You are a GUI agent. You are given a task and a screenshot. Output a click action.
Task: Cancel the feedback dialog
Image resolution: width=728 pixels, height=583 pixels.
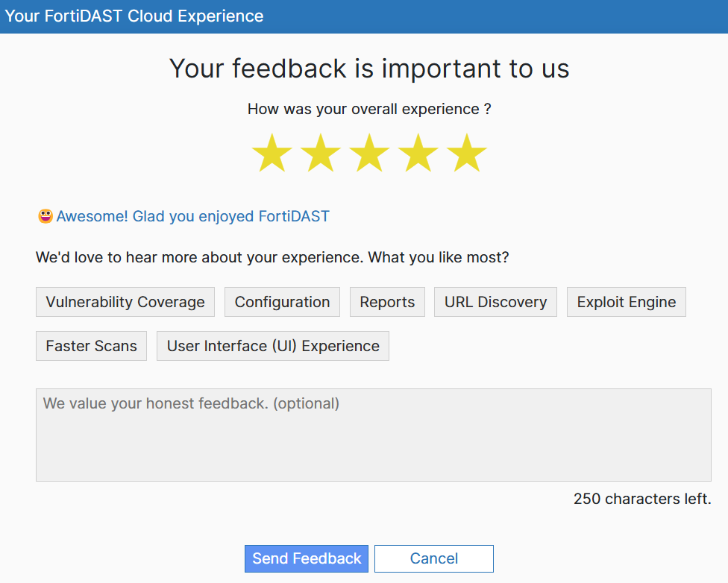click(x=434, y=558)
